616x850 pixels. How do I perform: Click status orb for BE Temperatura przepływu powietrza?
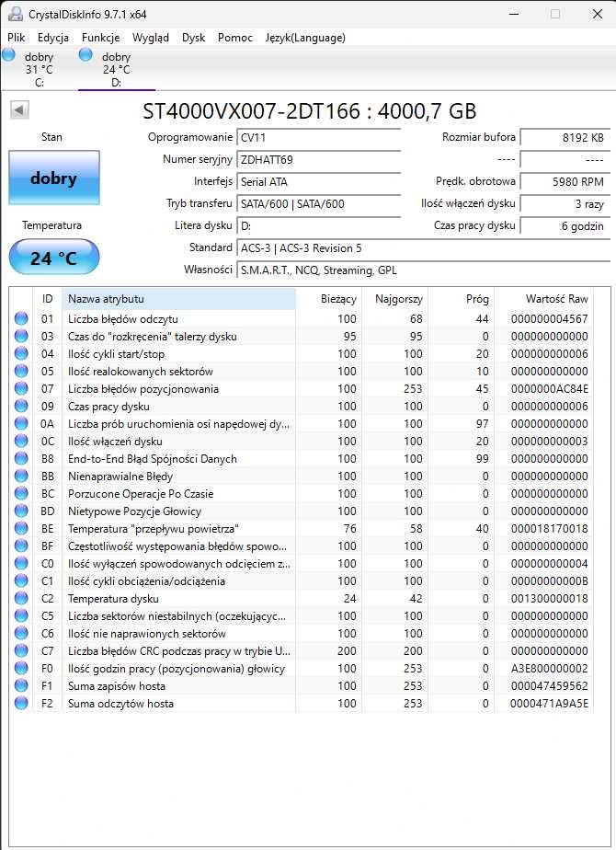point(21,528)
